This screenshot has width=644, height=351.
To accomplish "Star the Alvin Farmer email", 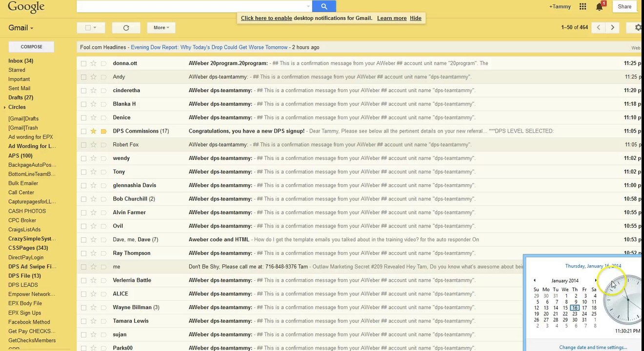I will (93, 213).
